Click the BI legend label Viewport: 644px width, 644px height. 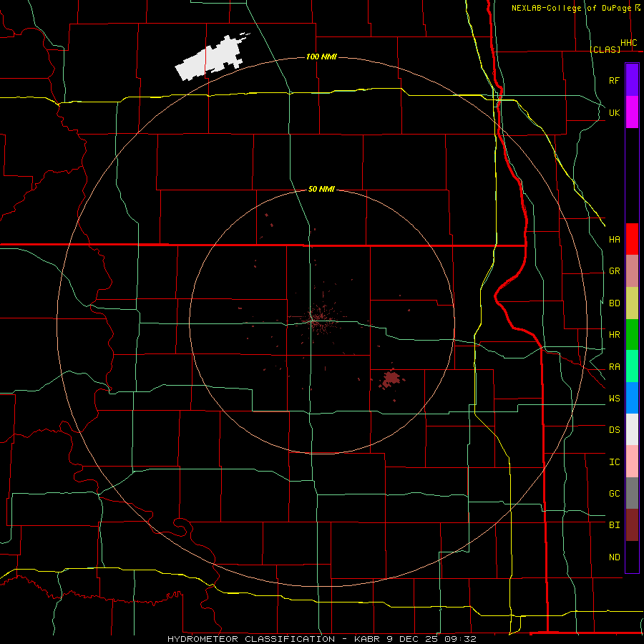(x=614, y=525)
